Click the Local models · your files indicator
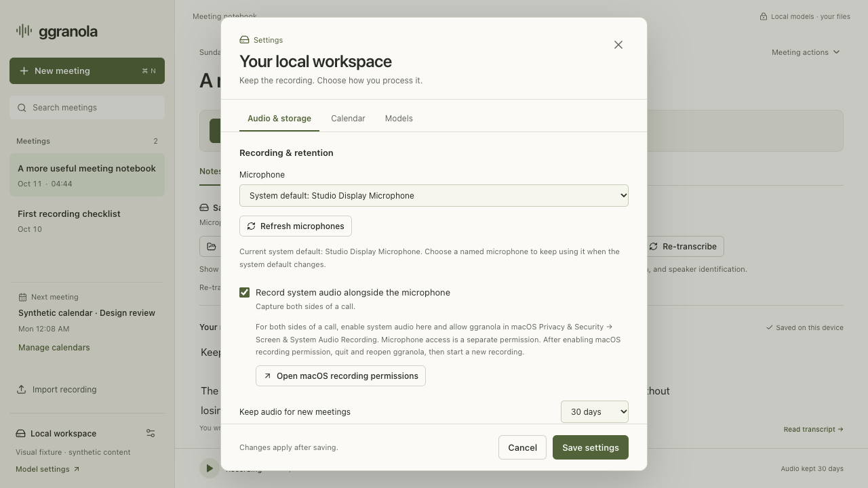 click(x=805, y=16)
